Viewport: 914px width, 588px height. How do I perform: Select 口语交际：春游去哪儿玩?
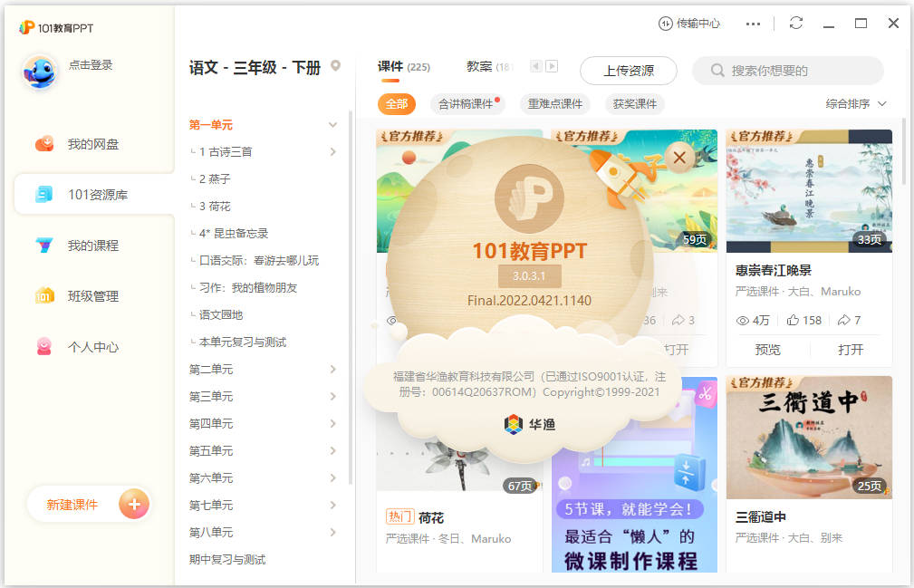pos(259,261)
